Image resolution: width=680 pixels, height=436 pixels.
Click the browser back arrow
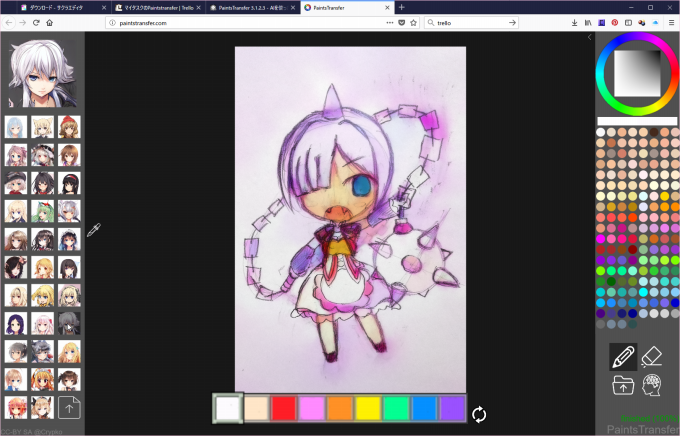pyautogui.click(x=9, y=23)
